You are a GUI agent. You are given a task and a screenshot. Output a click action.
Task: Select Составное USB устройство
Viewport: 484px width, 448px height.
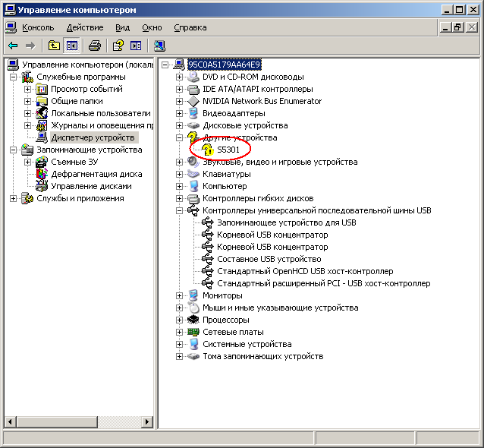point(269,259)
